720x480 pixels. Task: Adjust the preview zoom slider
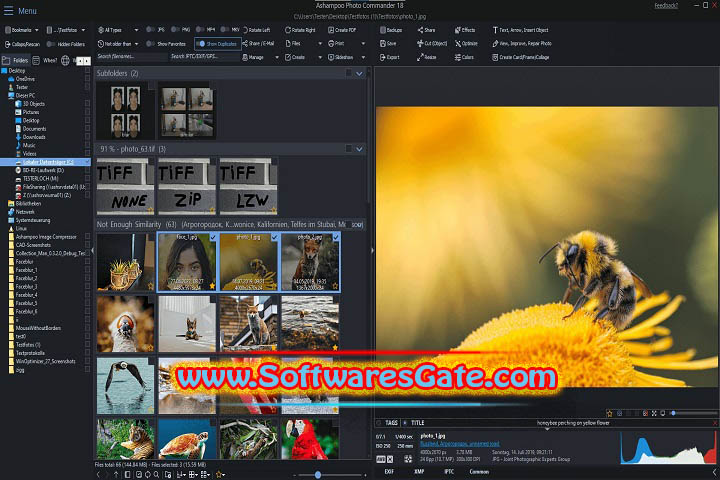(673, 413)
